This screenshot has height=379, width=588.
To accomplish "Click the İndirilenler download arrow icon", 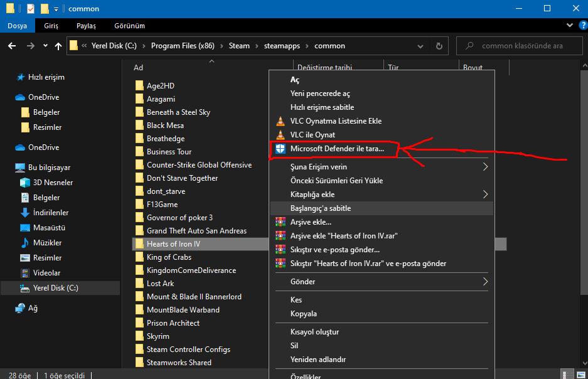I will 25,213.
